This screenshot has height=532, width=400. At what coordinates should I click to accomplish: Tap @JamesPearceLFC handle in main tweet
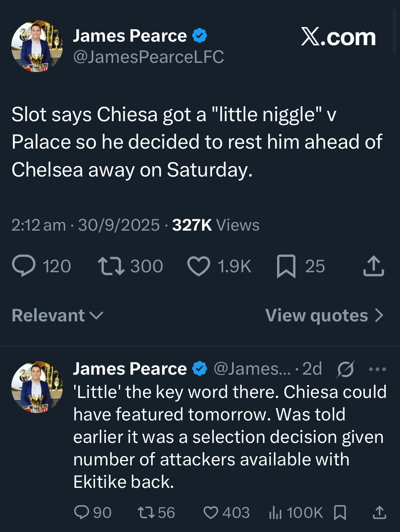[x=148, y=57]
